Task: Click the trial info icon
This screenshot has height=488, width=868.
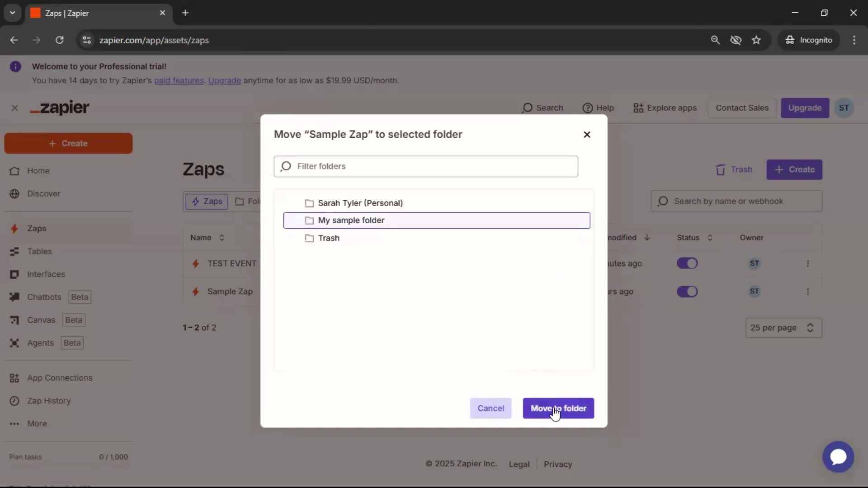Action: click(15, 67)
